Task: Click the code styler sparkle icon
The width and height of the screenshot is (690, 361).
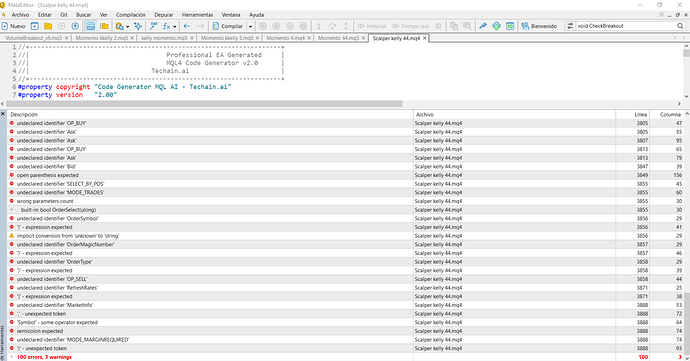Action: 138,26
